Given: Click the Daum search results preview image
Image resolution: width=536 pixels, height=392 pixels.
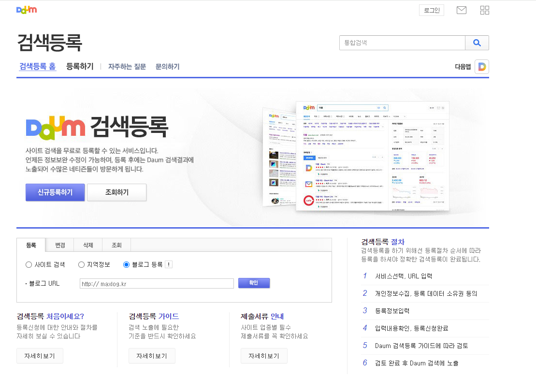Looking at the screenshot, I should click(356, 156).
